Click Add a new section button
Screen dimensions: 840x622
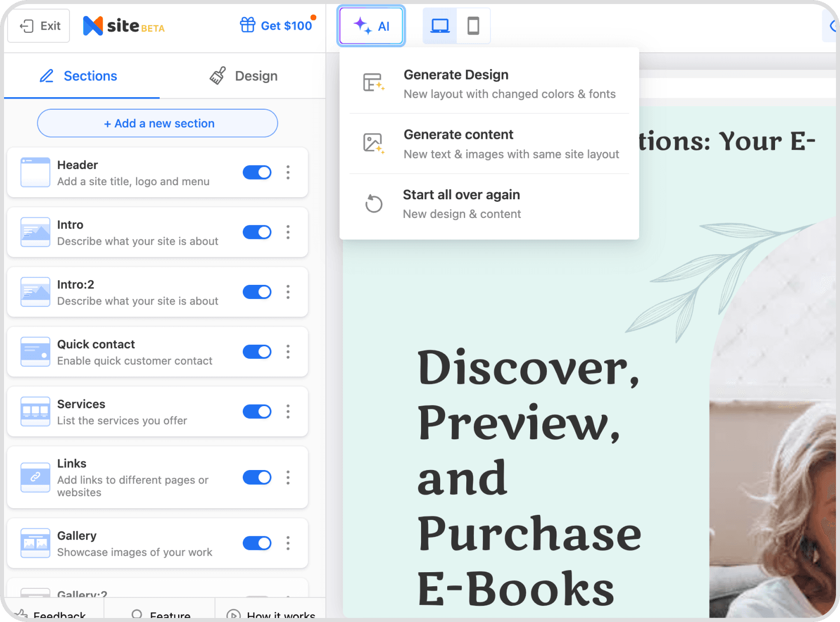pos(158,123)
